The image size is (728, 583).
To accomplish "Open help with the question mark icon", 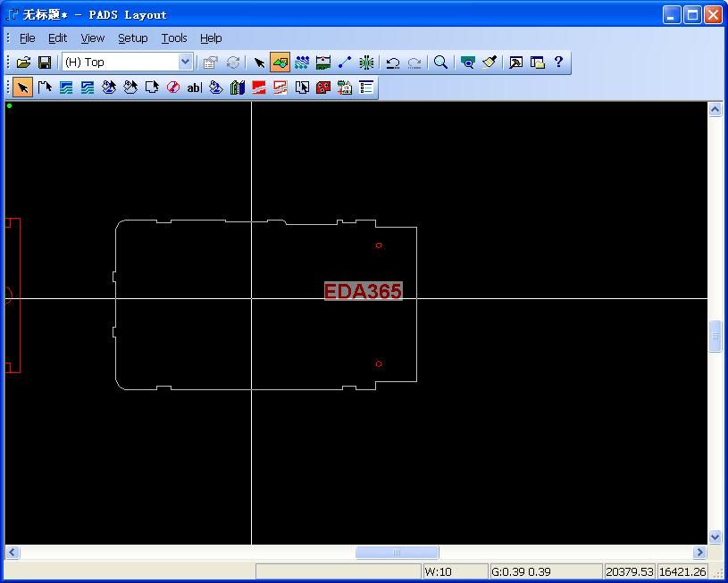I will coord(558,62).
